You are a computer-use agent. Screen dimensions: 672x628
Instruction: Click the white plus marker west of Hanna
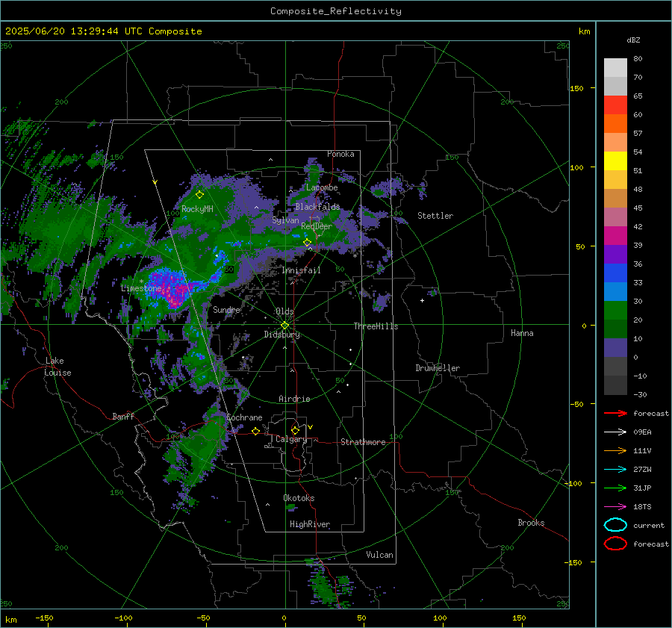[422, 300]
